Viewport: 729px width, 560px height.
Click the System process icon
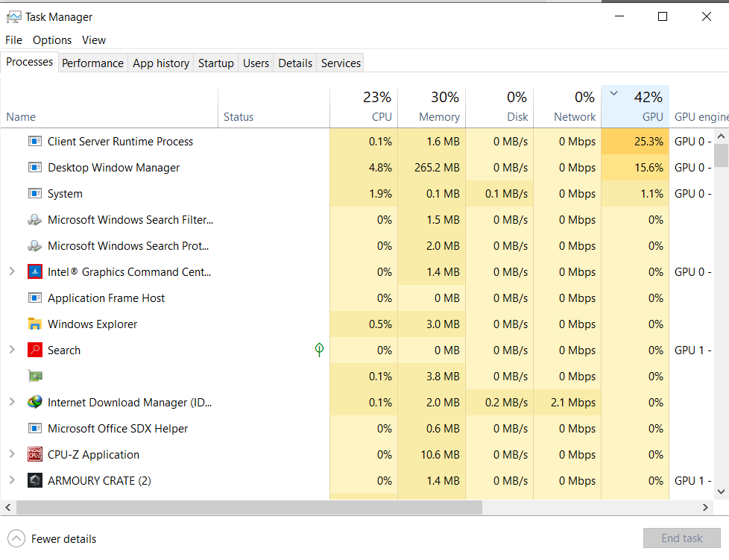35,193
